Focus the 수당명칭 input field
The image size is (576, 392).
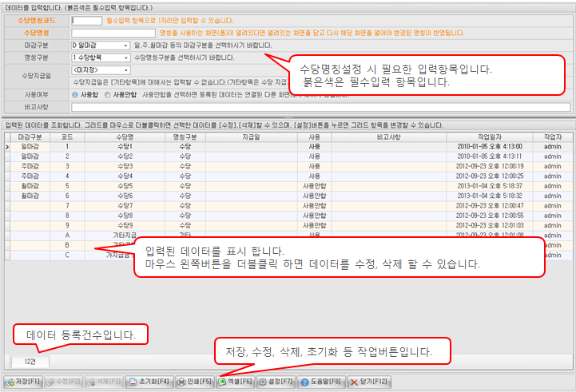pos(113,33)
